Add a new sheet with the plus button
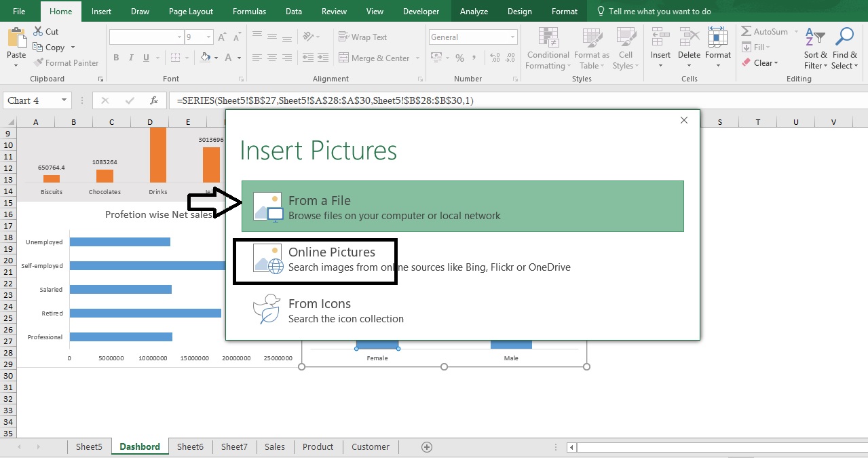This screenshot has height=458, width=868. click(x=427, y=446)
